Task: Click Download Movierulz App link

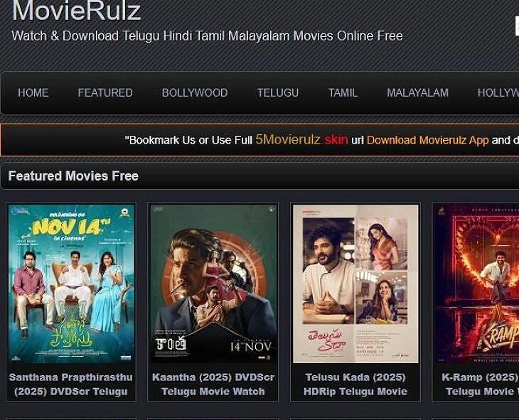Action: [428, 140]
